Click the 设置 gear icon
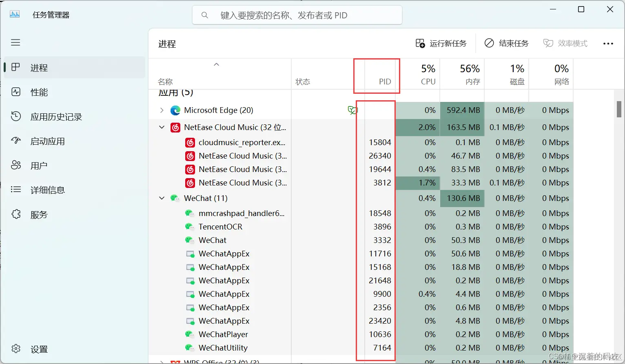This screenshot has width=625, height=364. coord(16,349)
